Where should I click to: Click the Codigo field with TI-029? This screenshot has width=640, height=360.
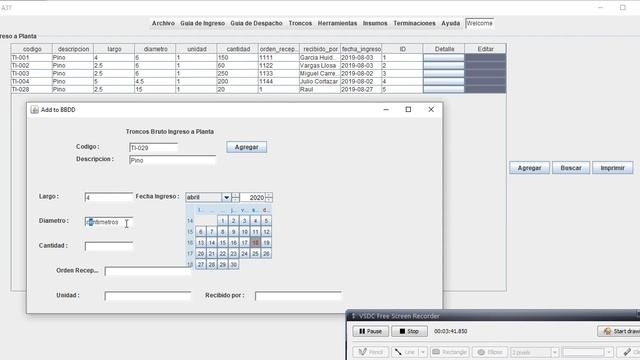point(153,147)
